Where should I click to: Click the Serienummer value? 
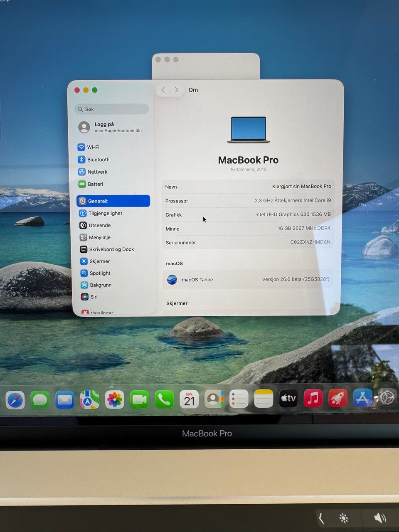click(310, 242)
